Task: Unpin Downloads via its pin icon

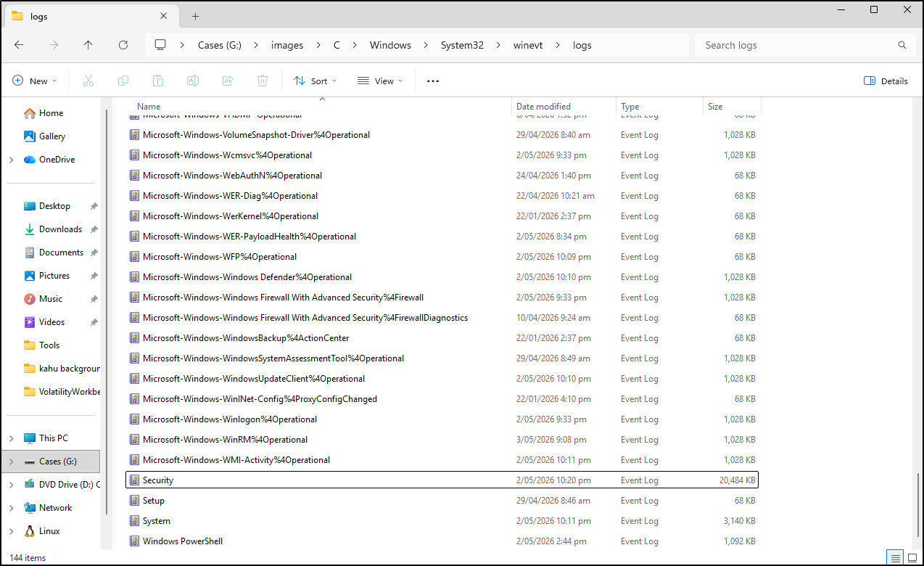Action: (x=94, y=229)
